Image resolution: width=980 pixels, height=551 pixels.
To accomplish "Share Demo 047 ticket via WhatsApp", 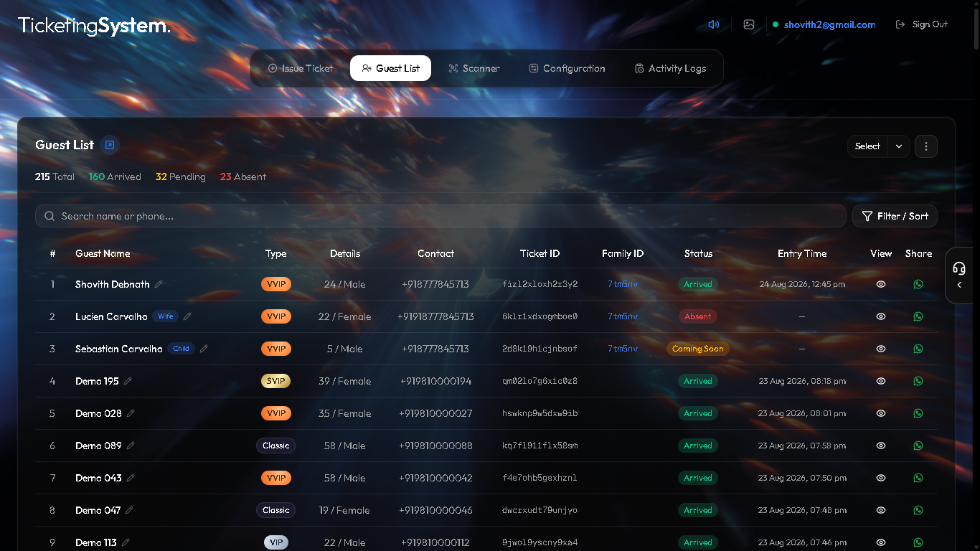I will point(918,510).
